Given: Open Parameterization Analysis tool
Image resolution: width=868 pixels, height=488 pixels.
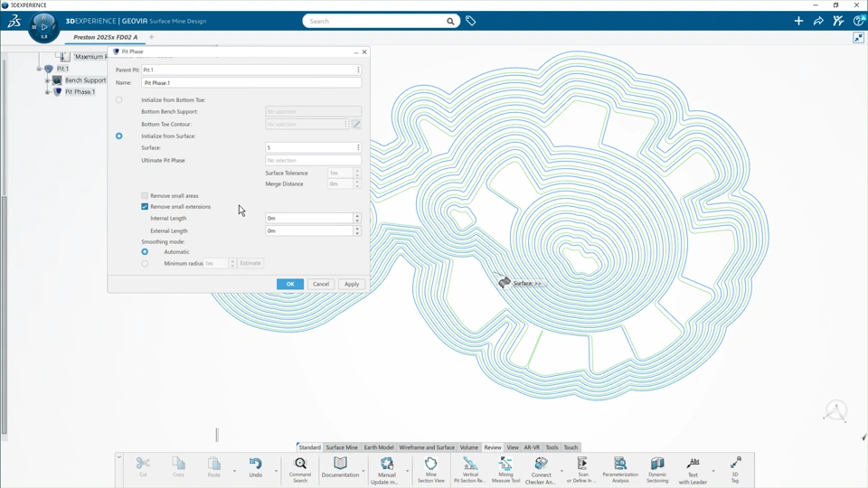Looking at the screenshot, I should (x=620, y=470).
